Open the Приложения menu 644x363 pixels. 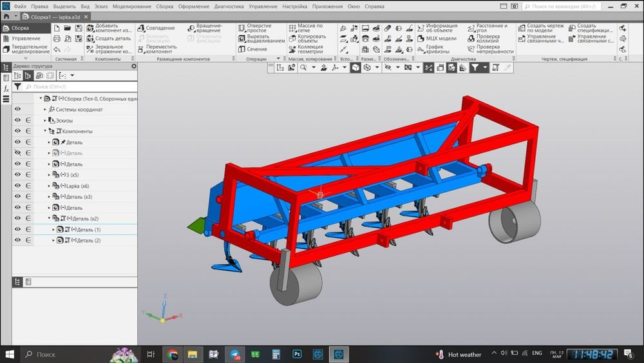click(327, 6)
